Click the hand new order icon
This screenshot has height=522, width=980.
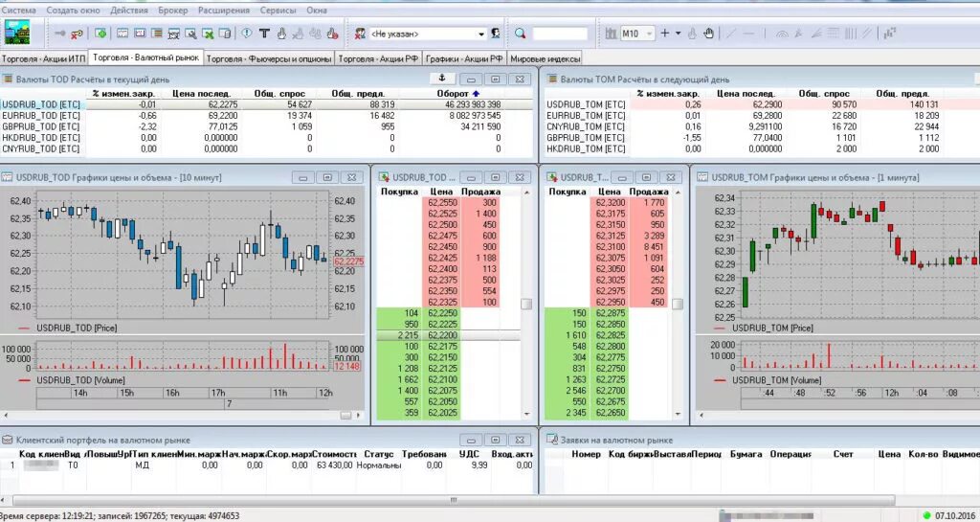click(x=281, y=34)
